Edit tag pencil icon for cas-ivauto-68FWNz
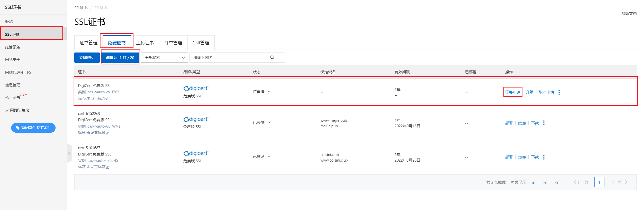The width and height of the screenshot is (644, 210). pos(108,133)
